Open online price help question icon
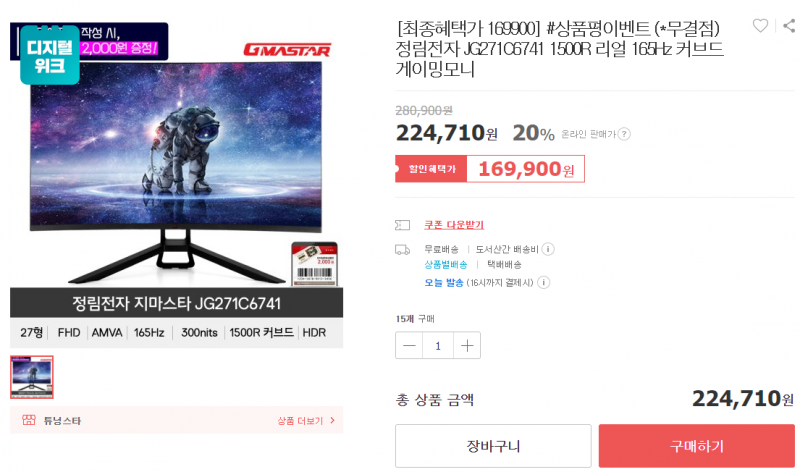 [624, 134]
